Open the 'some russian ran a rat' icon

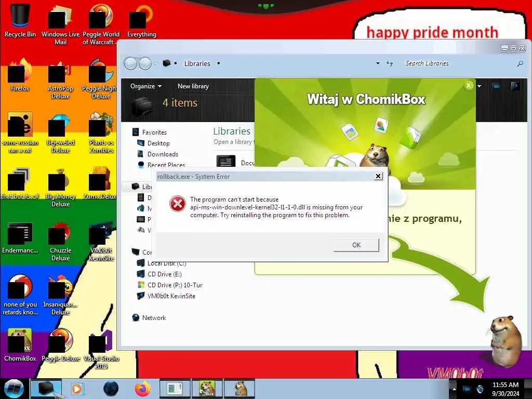[x=20, y=133]
